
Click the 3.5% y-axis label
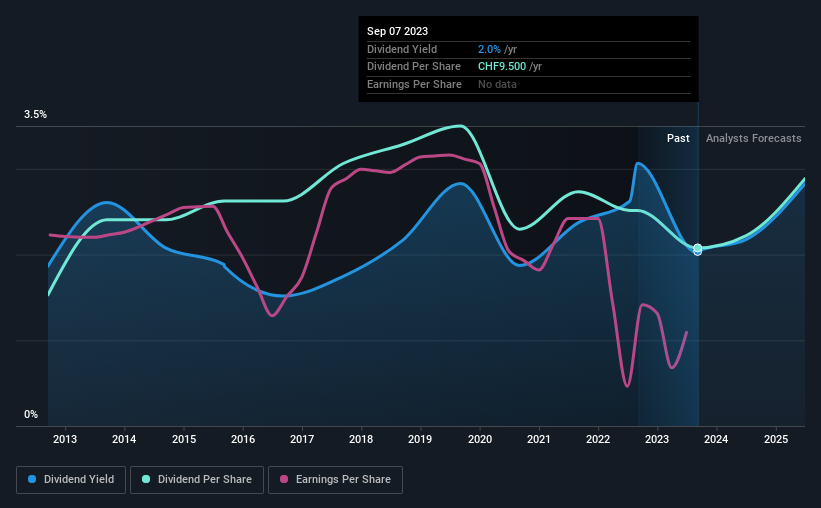35,115
